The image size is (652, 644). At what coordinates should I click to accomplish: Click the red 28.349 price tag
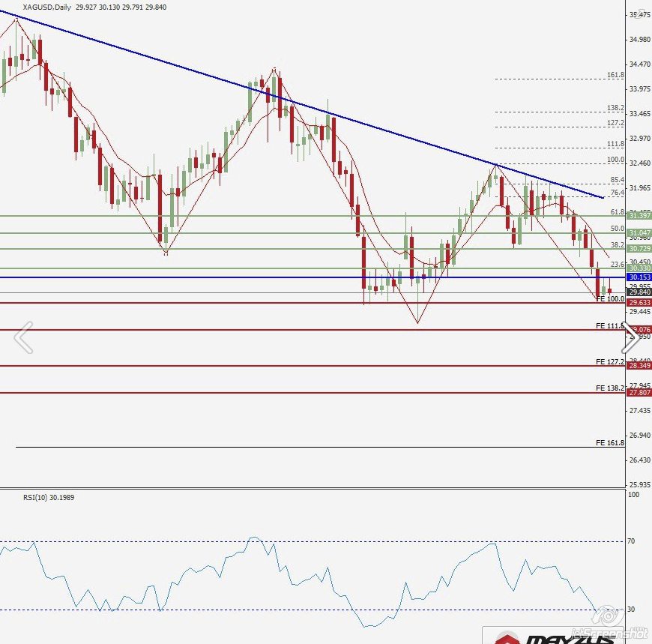[639, 366]
